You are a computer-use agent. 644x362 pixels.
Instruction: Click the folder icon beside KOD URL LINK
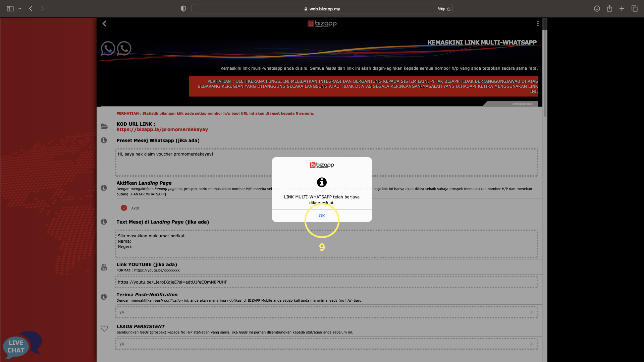(104, 126)
